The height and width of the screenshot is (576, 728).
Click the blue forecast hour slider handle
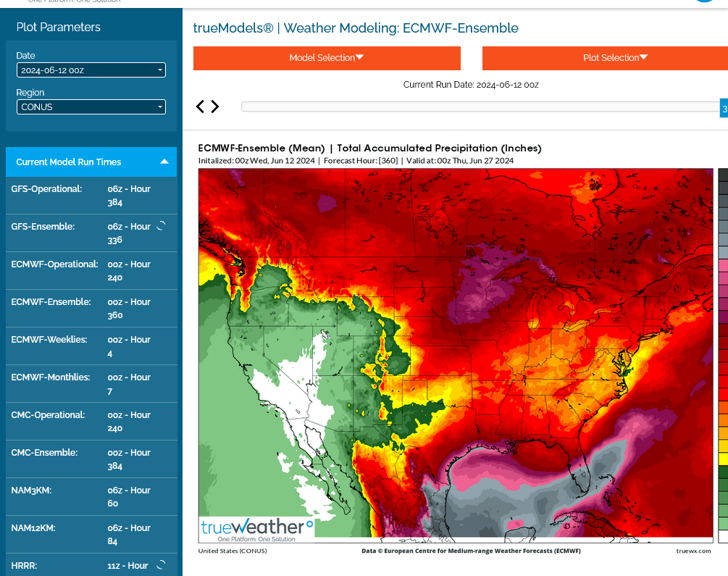[x=724, y=108]
